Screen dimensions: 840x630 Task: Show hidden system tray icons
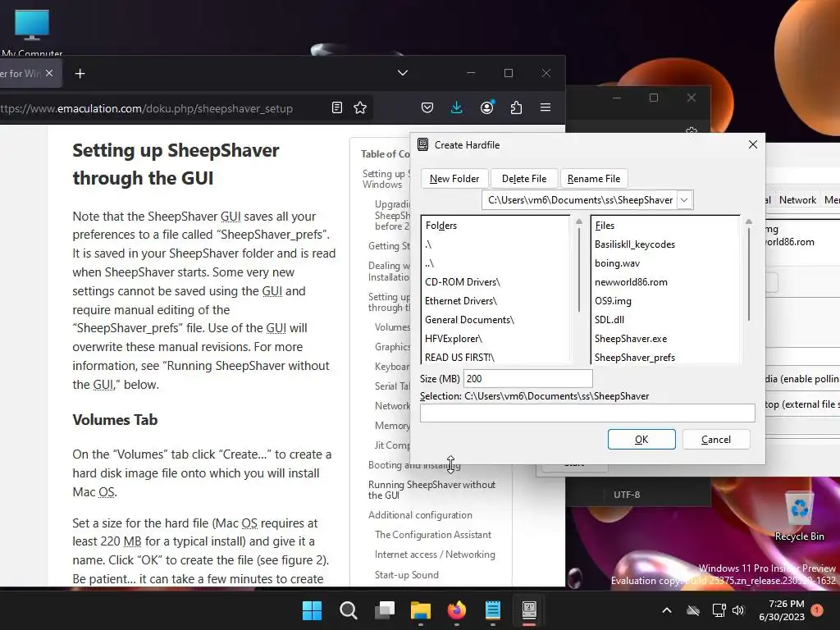667,610
